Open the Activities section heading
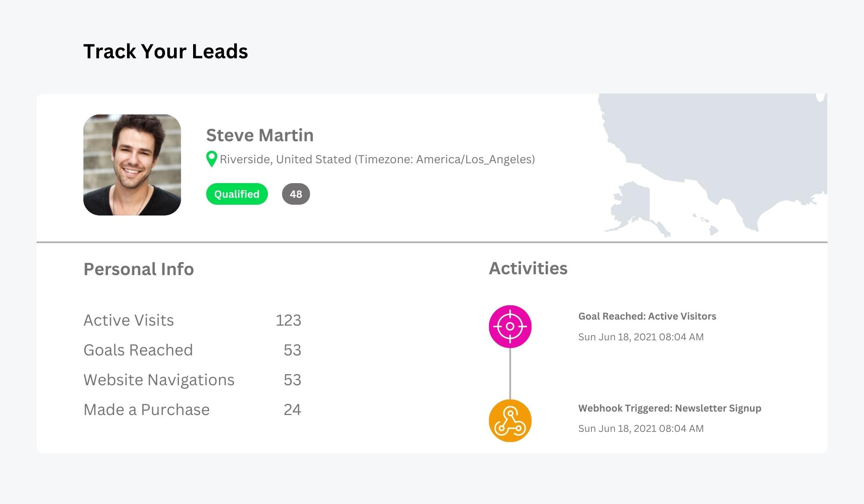864x504 pixels. pyautogui.click(x=528, y=268)
